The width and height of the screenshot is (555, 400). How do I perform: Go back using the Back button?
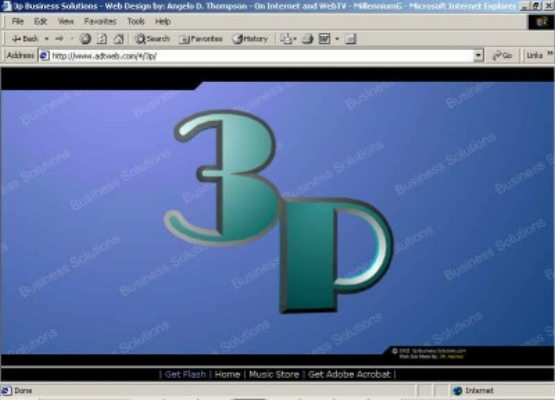(25, 39)
